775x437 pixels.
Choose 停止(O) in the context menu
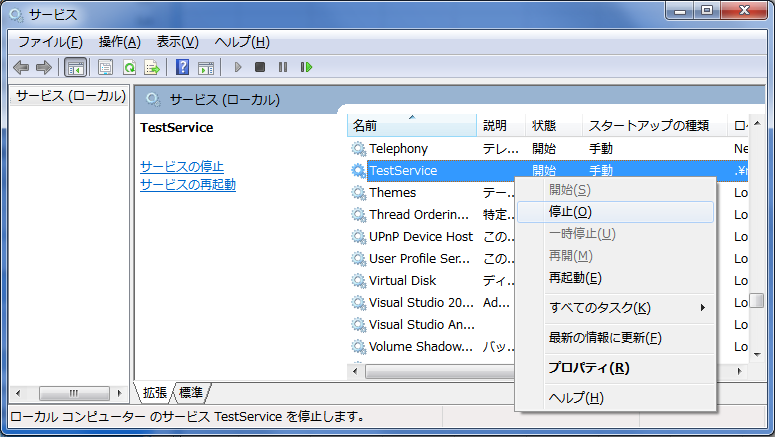pyautogui.click(x=615, y=212)
